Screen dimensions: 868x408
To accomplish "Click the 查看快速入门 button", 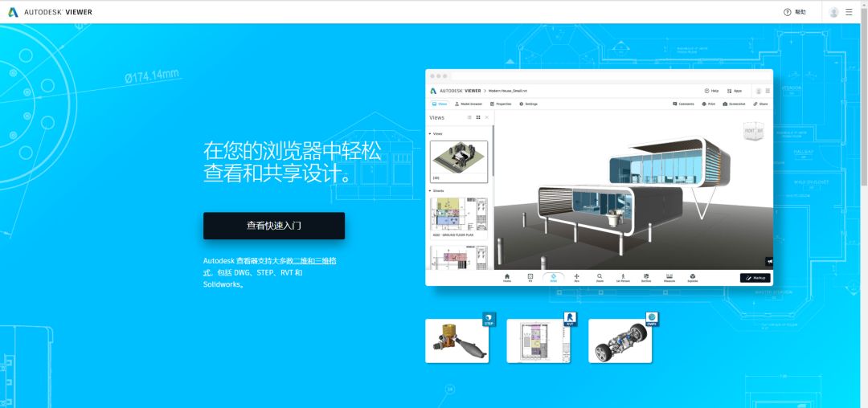I will point(274,226).
